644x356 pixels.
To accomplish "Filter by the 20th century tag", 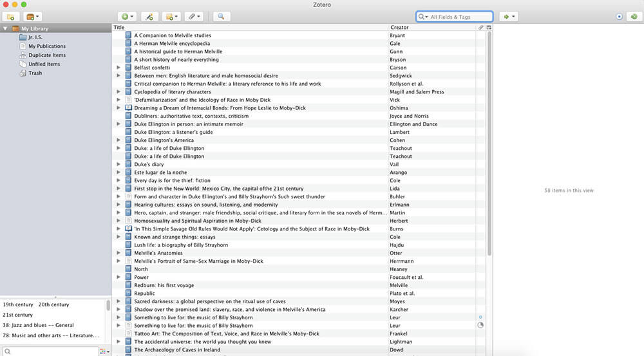I will pos(54,304).
